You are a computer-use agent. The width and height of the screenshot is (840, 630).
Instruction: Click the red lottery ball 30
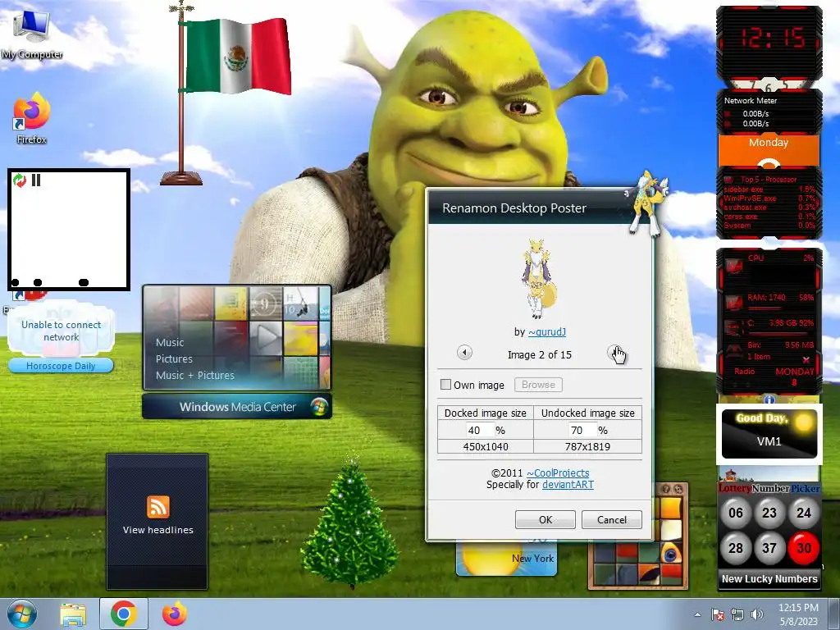(x=804, y=547)
